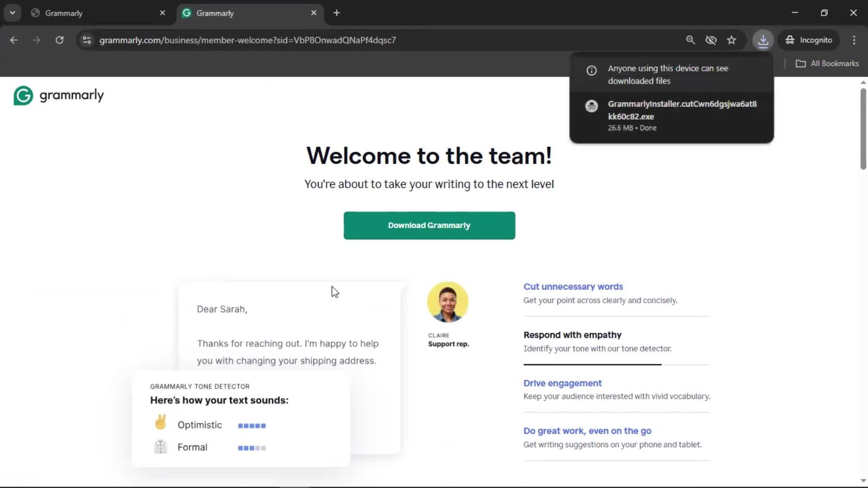
Task: Open the zoom magnifier icon
Action: pos(690,40)
